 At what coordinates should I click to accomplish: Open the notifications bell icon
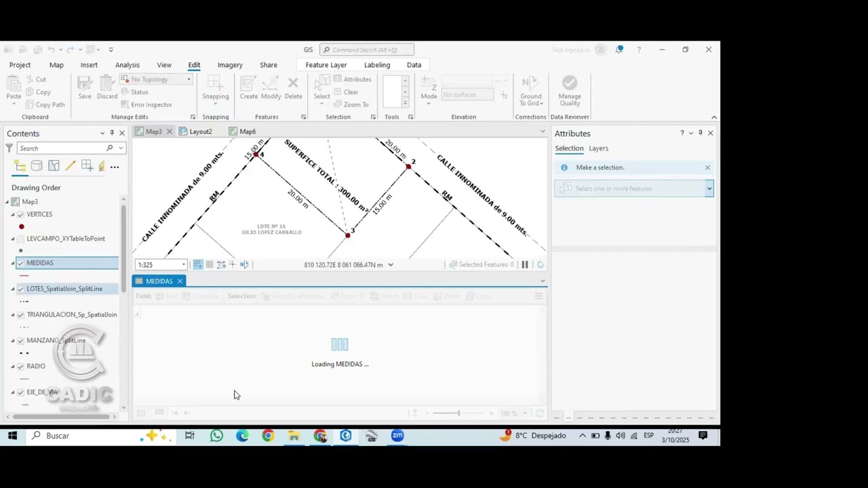(x=619, y=49)
